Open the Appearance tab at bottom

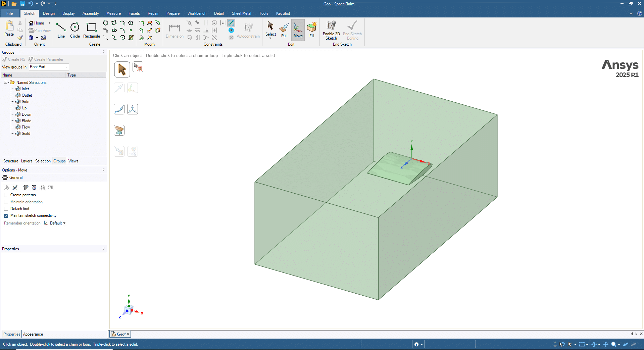[33, 334]
